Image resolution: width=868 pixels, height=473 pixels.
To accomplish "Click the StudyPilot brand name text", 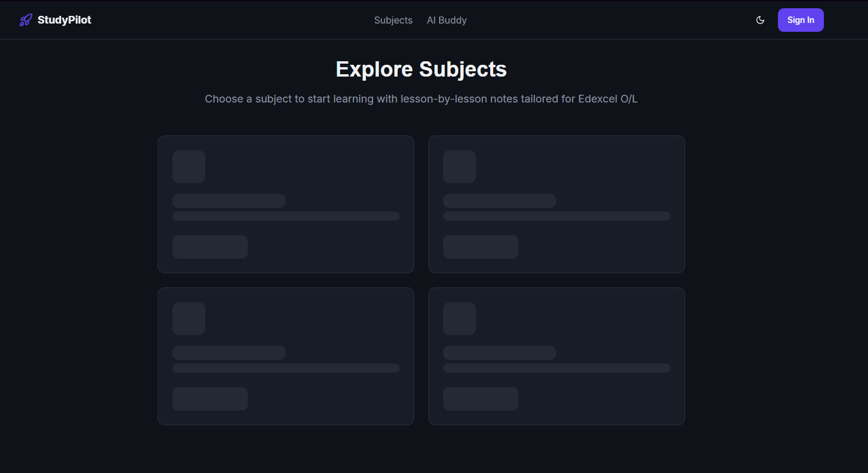I will click(x=64, y=20).
